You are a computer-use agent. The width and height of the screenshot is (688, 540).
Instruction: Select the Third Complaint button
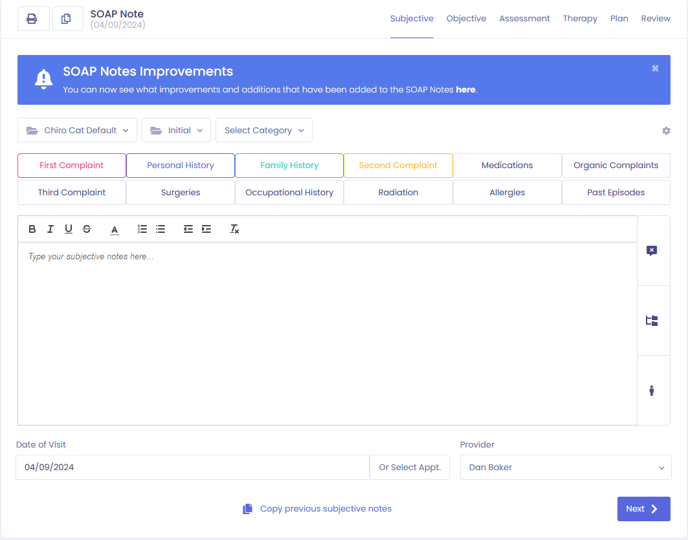tap(72, 193)
